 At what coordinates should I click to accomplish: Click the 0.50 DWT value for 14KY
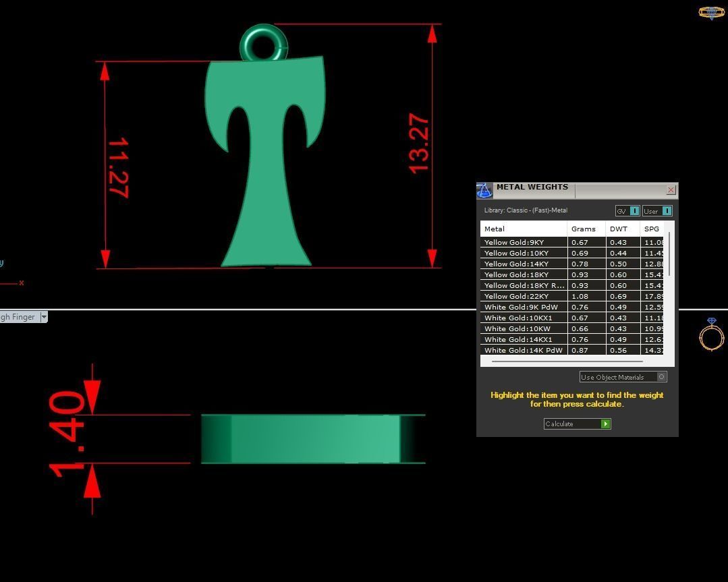(619, 264)
